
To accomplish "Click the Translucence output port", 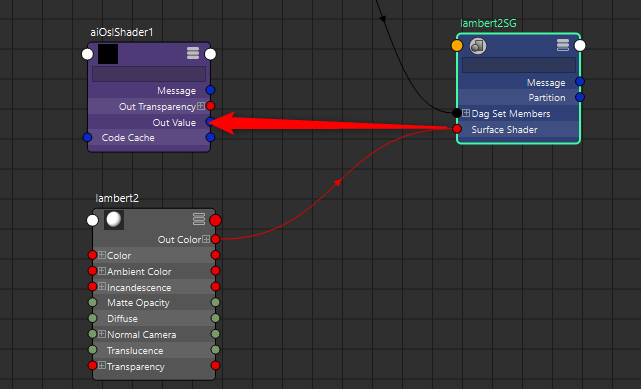I will point(215,350).
